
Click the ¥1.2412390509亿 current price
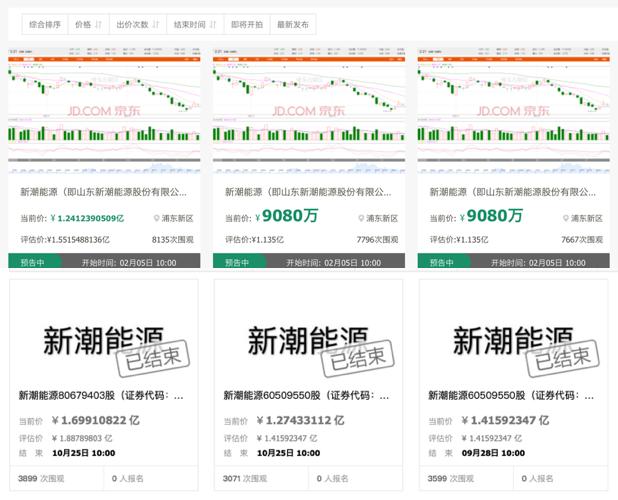point(90,217)
